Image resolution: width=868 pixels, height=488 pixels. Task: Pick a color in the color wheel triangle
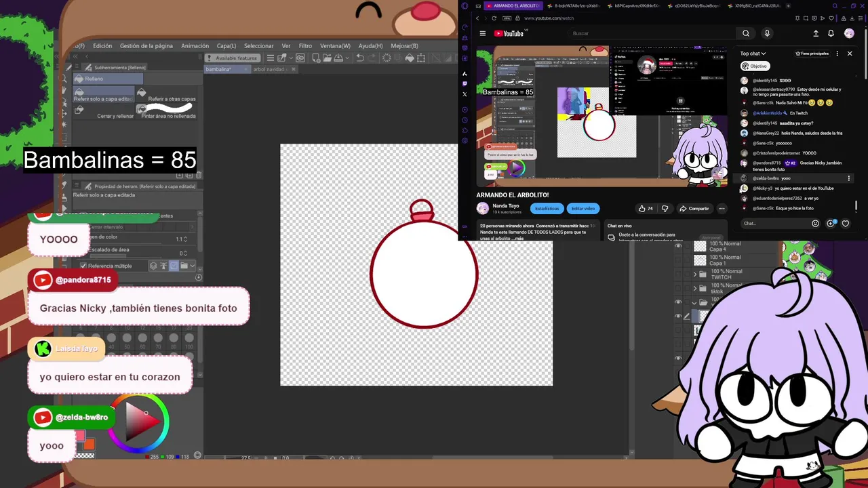pos(139,422)
